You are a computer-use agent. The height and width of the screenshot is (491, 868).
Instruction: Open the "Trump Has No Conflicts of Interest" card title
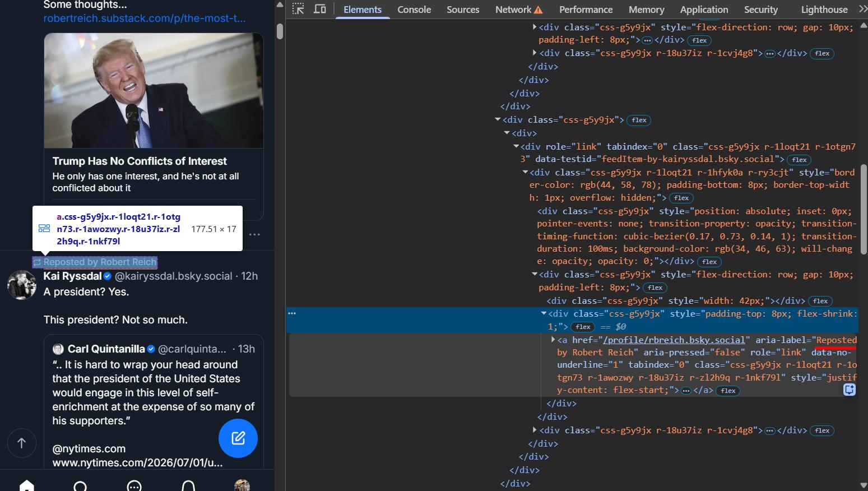(140, 161)
